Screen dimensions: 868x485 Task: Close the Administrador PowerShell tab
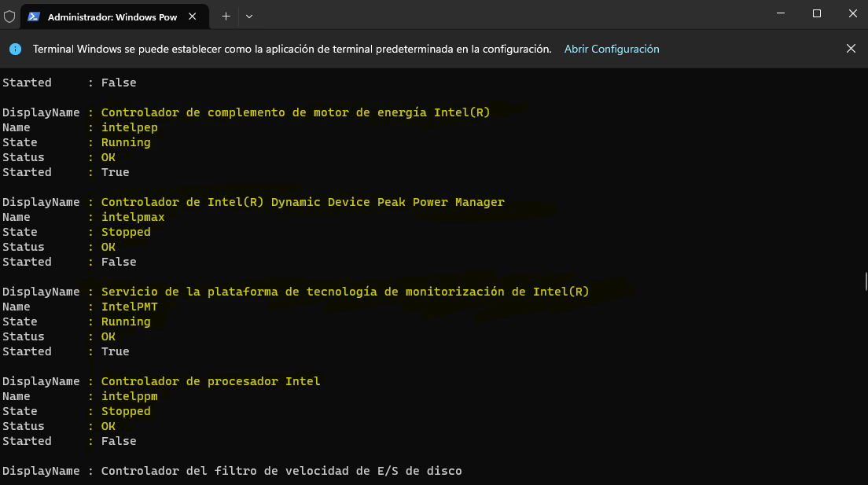coord(192,17)
